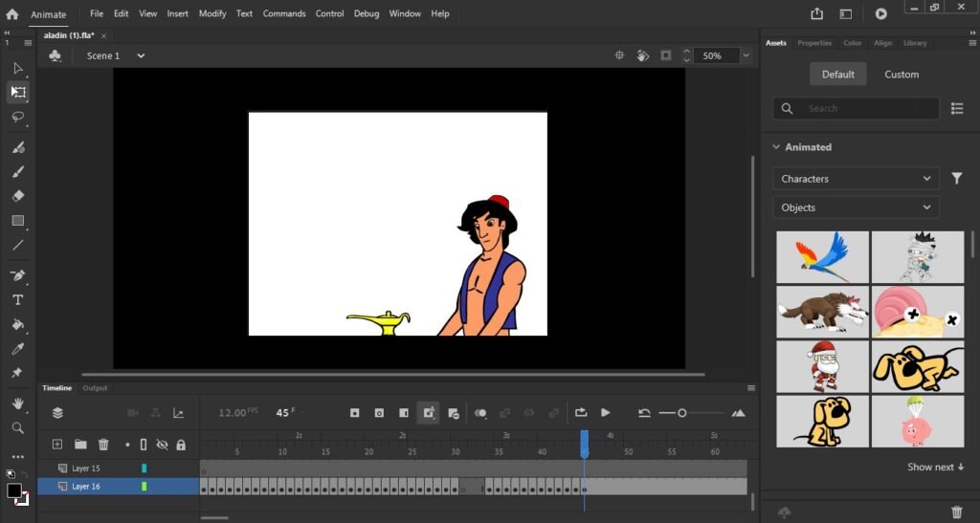The height and width of the screenshot is (523, 980).
Task: Select the Fluid Brush tool
Action: (x=18, y=147)
